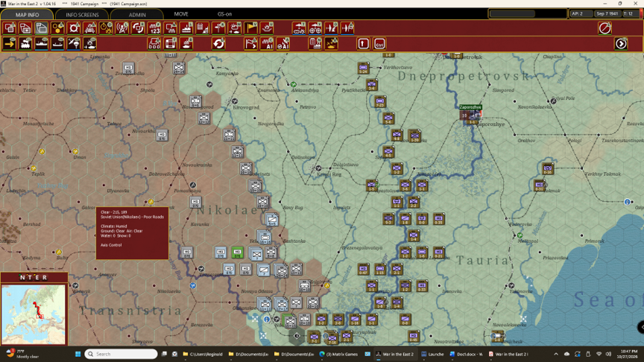Click the grid calendar with steps icon

click(203, 28)
